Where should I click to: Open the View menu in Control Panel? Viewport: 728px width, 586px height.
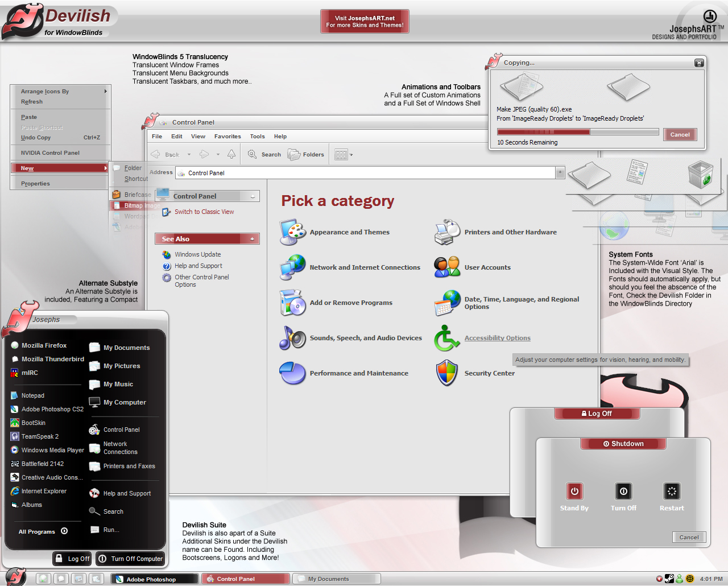pyautogui.click(x=198, y=137)
